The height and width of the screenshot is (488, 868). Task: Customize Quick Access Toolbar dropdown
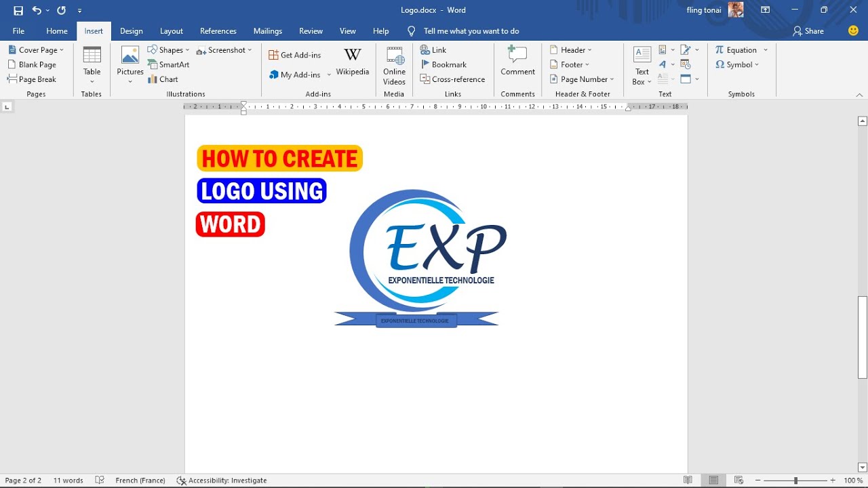click(80, 11)
